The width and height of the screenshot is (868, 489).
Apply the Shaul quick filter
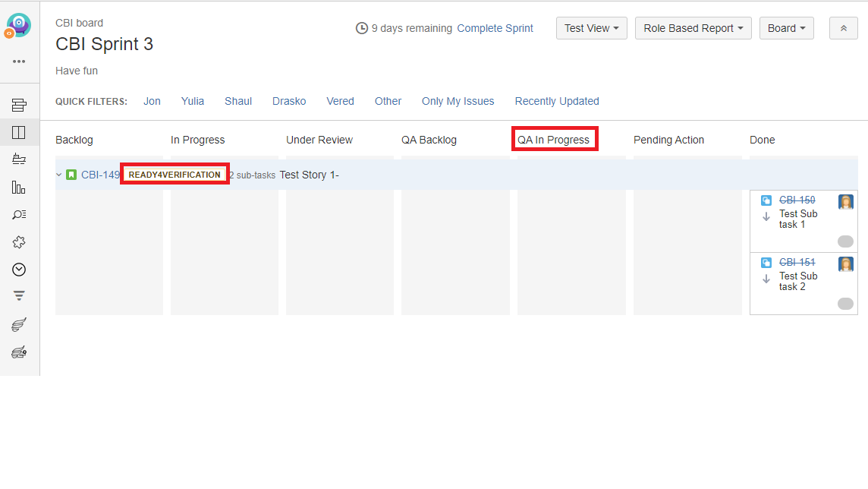click(238, 101)
